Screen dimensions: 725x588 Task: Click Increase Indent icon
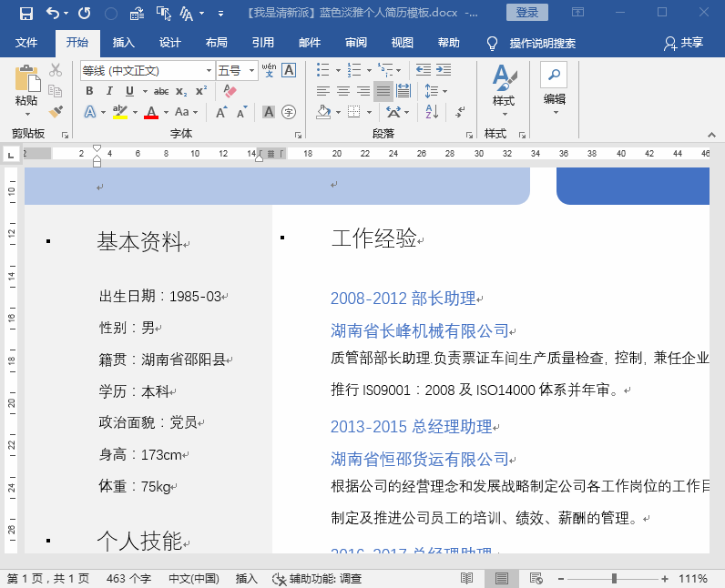coord(443,70)
